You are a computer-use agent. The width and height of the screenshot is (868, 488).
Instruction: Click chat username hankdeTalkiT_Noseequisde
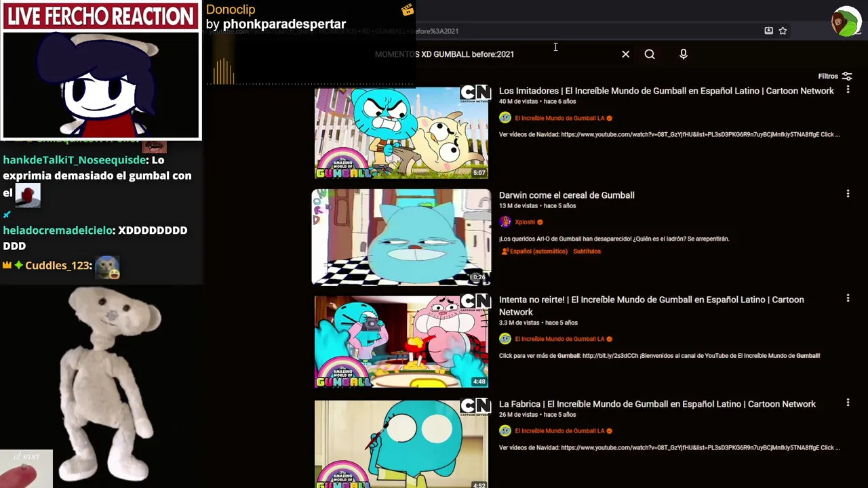[x=74, y=160]
